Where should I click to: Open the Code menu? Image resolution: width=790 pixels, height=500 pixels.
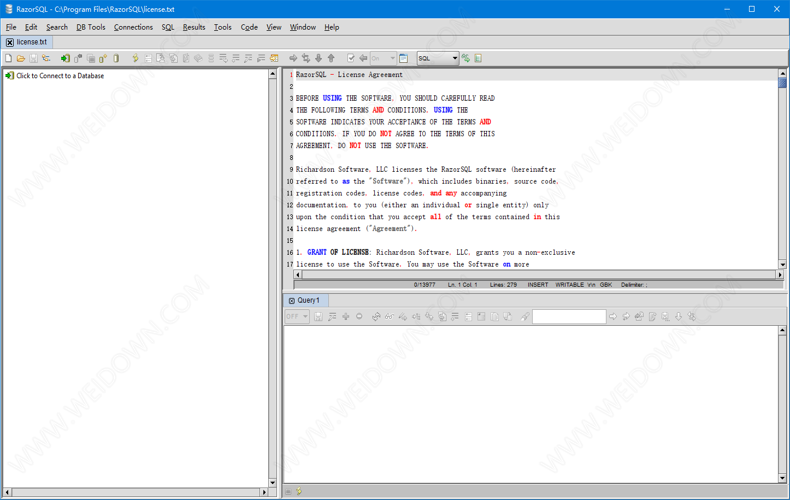(249, 27)
